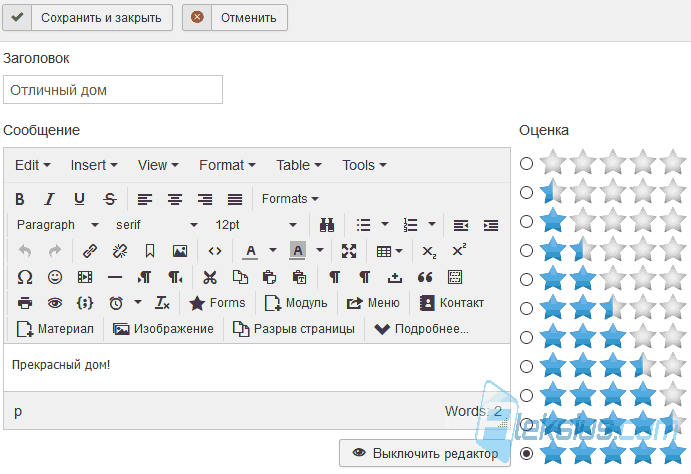
Task: Choose the three-star rating option
Action: [526, 337]
